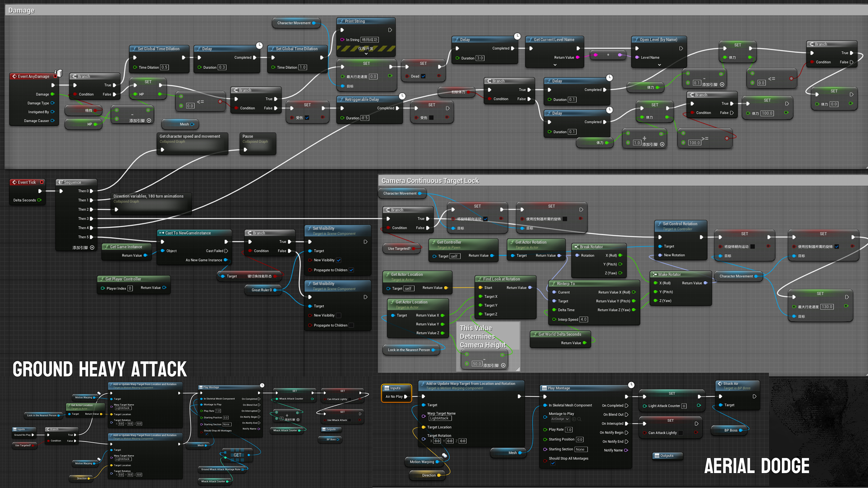The width and height of the screenshot is (868, 488).
Task: Click the Interp Speed 4.0 value field
Action: coord(583,320)
